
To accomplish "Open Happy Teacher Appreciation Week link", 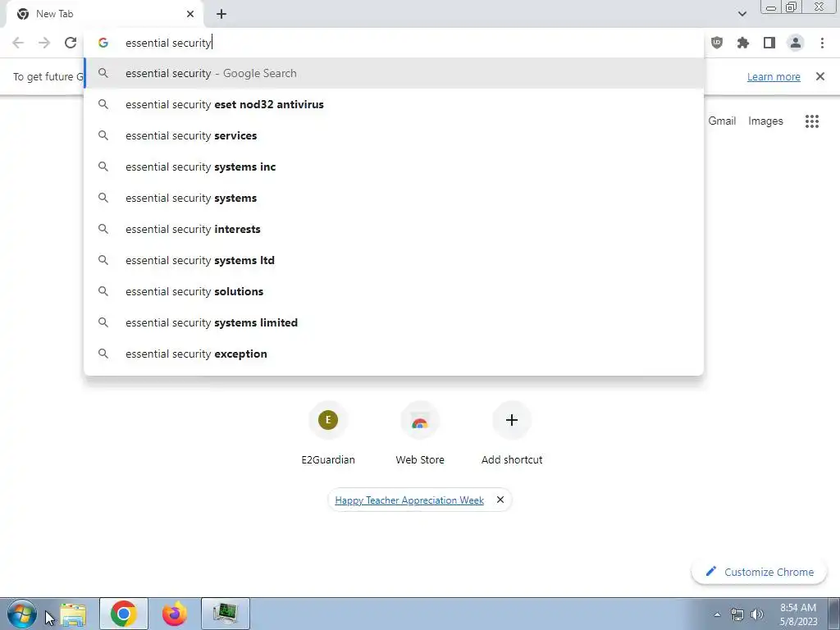I will (x=409, y=500).
